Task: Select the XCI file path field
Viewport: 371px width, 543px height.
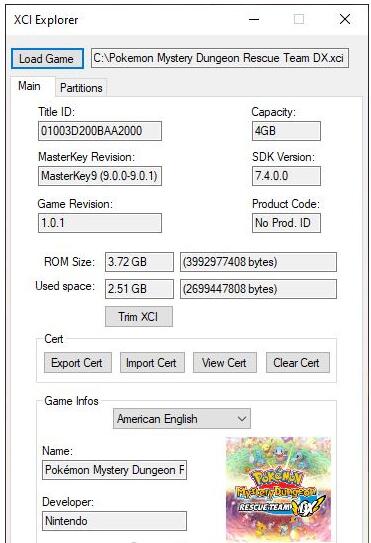Action: click(220, 58)
